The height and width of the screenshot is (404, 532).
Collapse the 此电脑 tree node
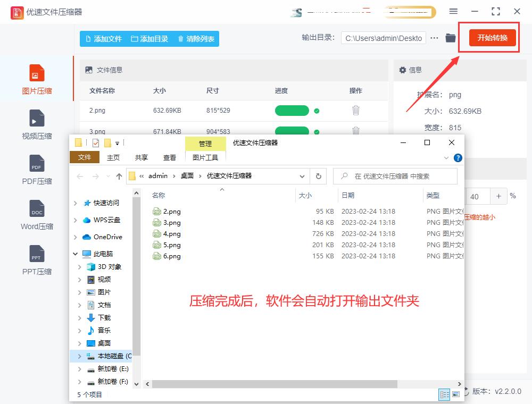coord(75,254)
